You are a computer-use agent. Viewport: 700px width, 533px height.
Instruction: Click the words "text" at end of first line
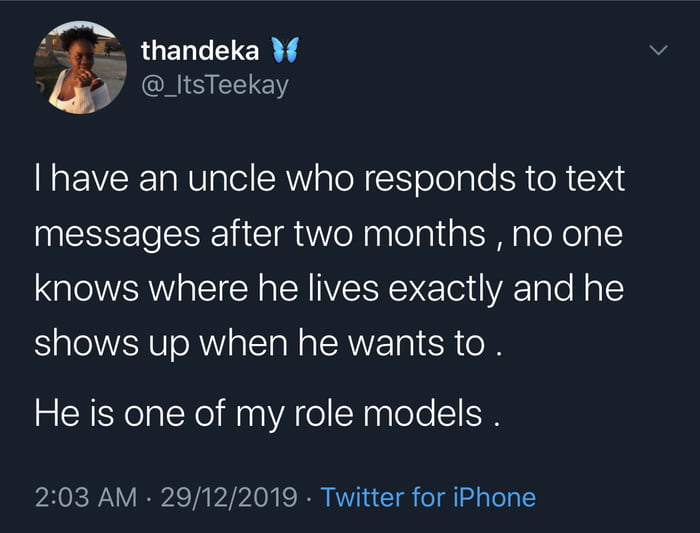[x=596, y=180]
